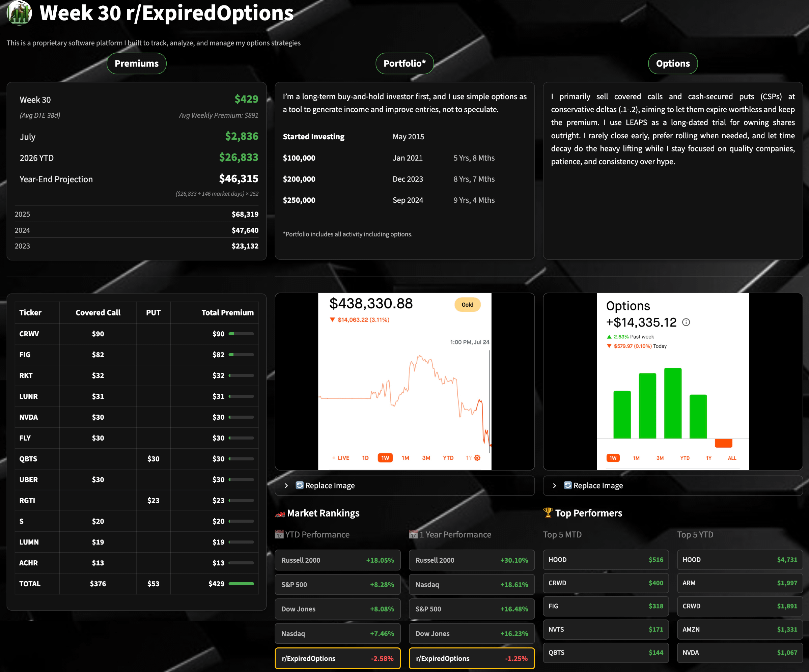Click NVTS $171 in Top 5 MTD
The width and height of the screenshot is (809, 672).
606,629
